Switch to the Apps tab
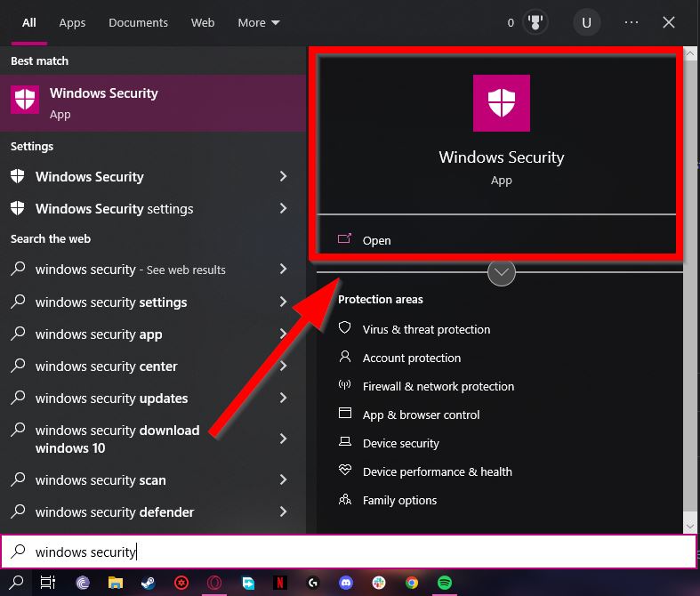This screenshot has height=596, width=700. (72, 23)
